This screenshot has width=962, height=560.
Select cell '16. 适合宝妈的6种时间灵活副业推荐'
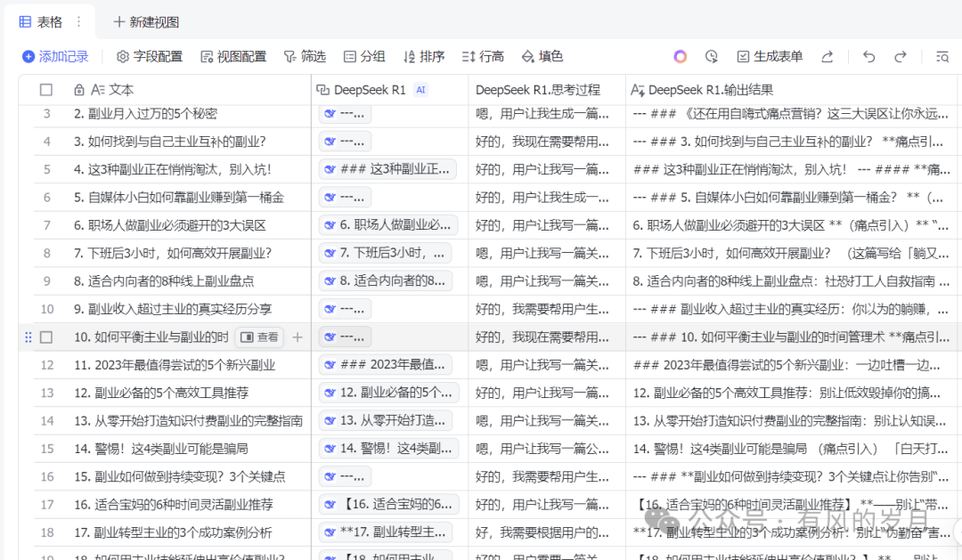187,504
